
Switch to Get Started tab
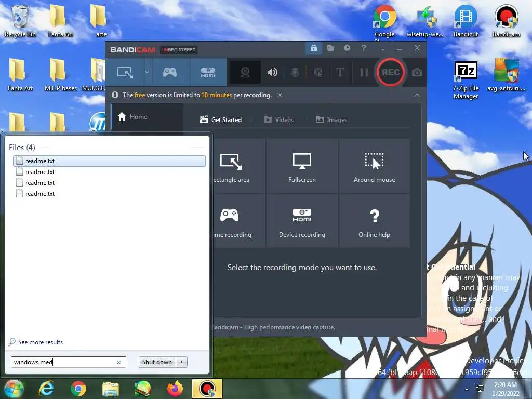pyautogui.click(x=221, y=120)
